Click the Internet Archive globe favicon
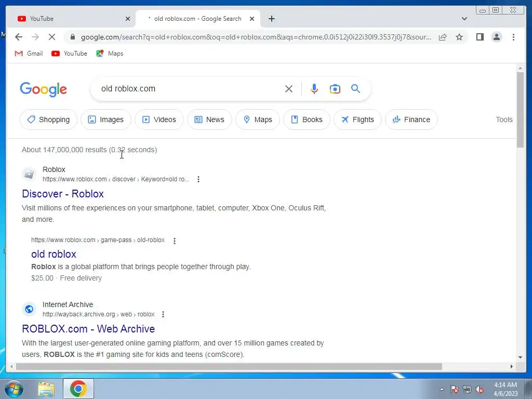 click(x=29, y=309)
